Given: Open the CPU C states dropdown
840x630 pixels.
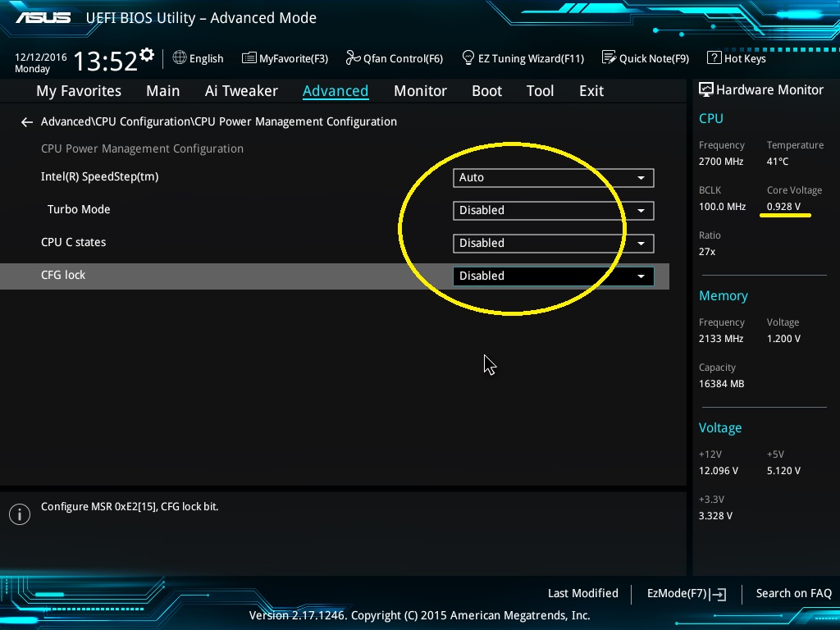Looking at the screenshot, I should click(553, 244).
